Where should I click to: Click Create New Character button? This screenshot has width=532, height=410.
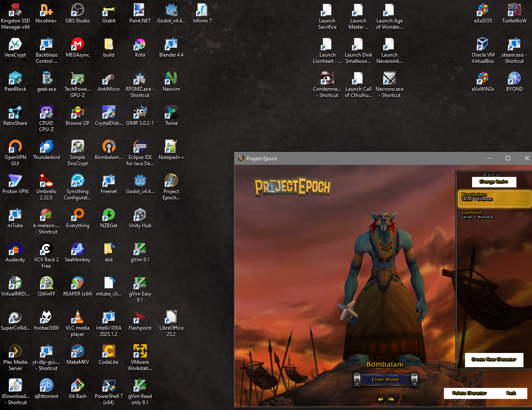tap(494, 359)
